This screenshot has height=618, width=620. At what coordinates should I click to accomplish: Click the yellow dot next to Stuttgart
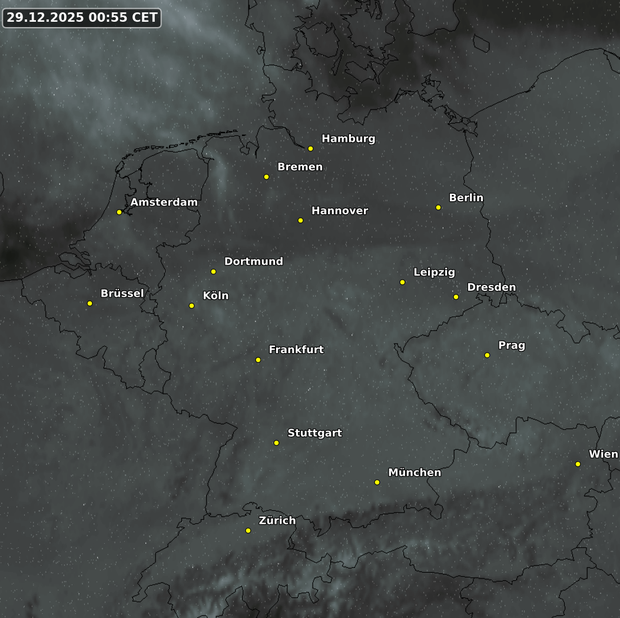point(277,443)
